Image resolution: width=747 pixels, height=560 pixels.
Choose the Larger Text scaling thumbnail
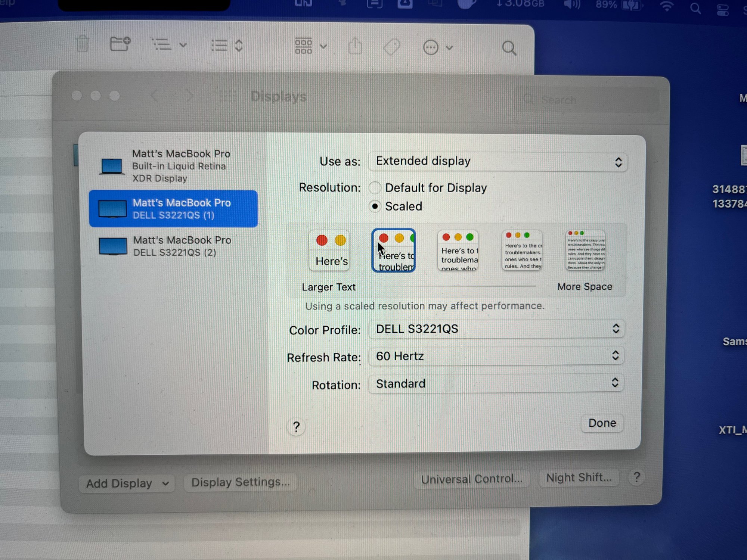(329, 250)
